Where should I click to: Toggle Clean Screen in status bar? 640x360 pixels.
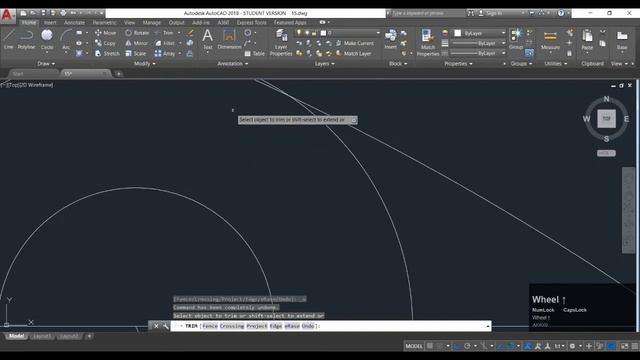(624, 346)
